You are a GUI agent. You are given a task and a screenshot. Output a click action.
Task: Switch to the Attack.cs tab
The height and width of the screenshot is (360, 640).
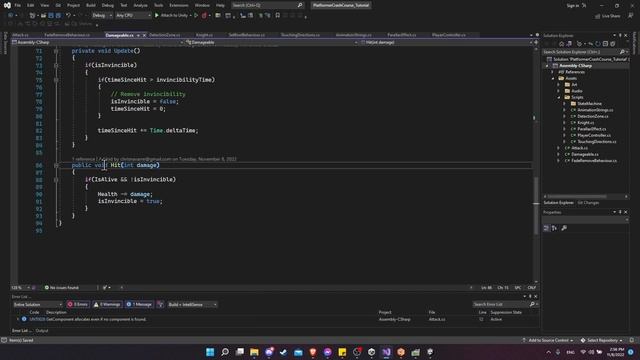coord(20,35)
